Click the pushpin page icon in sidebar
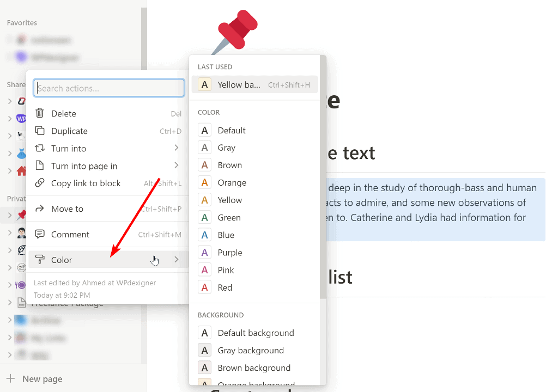Screen dimensions: 558x392 point(20,214)
